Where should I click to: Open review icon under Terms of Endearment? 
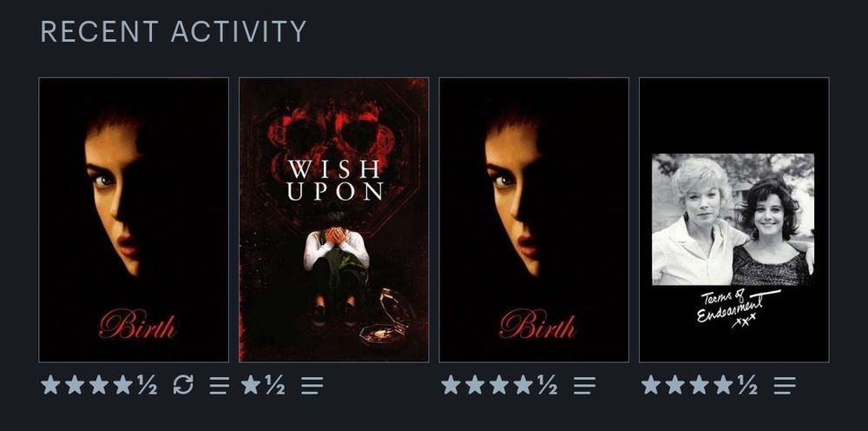[x=785, y=385]
